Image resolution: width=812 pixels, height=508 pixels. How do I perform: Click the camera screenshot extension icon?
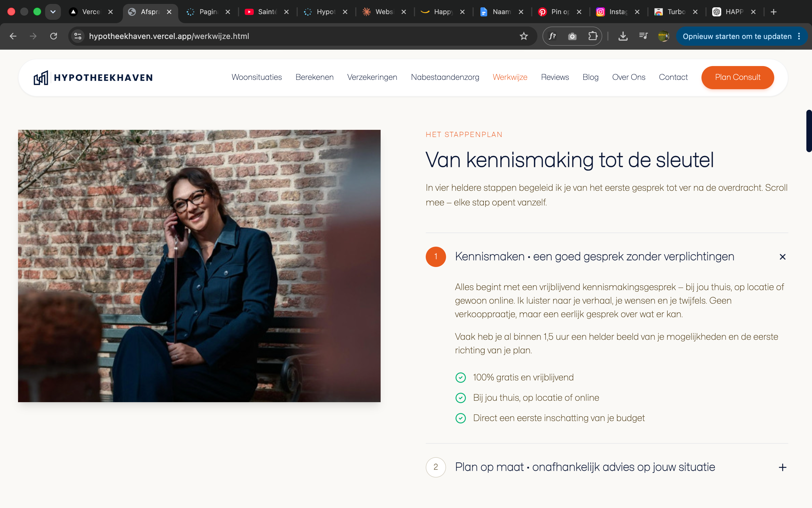tap(572, 36)
